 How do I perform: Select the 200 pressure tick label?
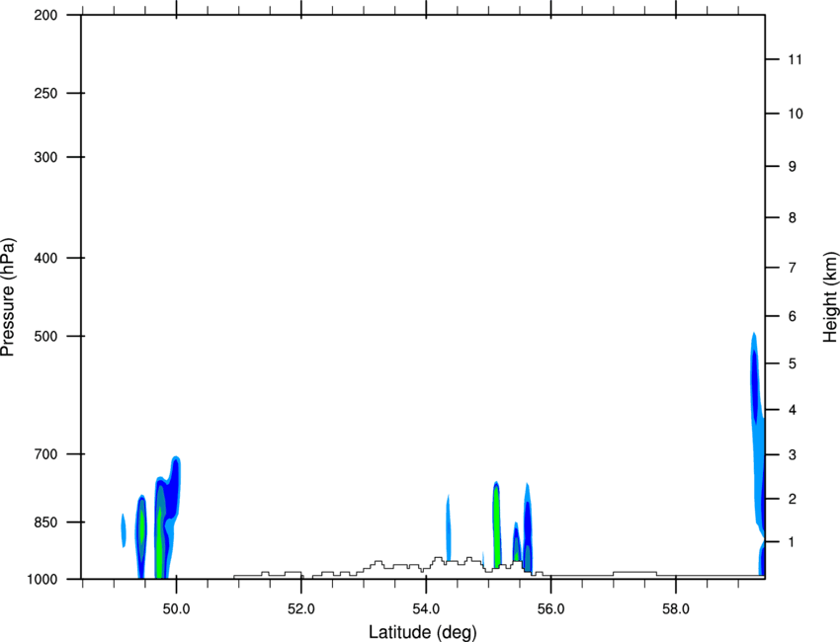(45, 15)
